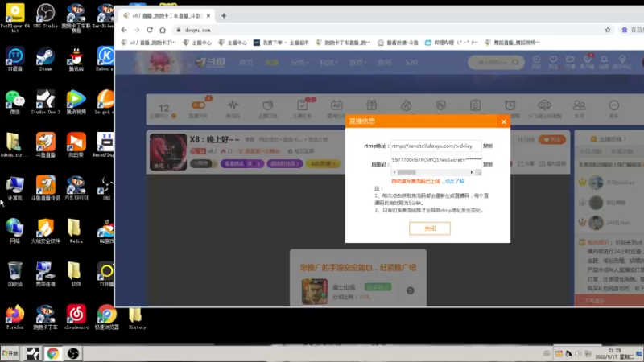Open the Computer (计算机) desktop icon
Image resolution: width=644 pixels, height=362 pixels.
pos(14,189)
